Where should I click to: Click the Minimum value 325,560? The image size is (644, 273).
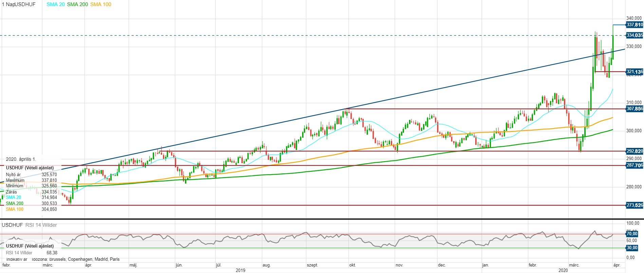[49, 186]
